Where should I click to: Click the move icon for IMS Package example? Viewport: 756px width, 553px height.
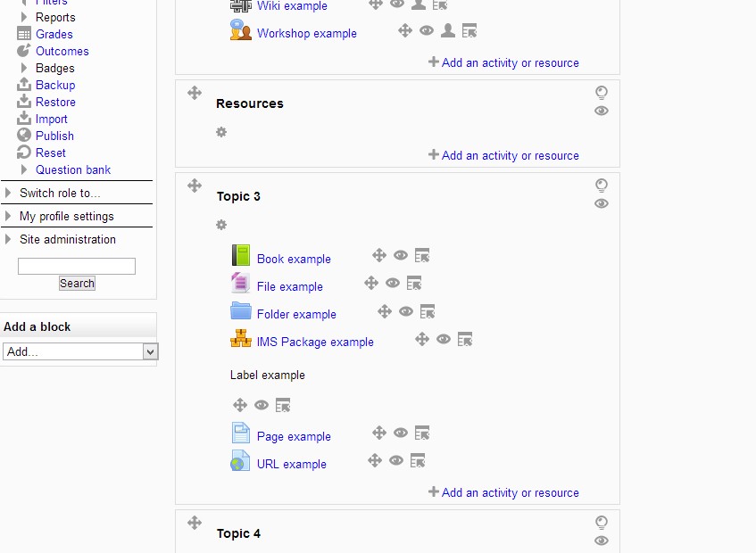422,339
